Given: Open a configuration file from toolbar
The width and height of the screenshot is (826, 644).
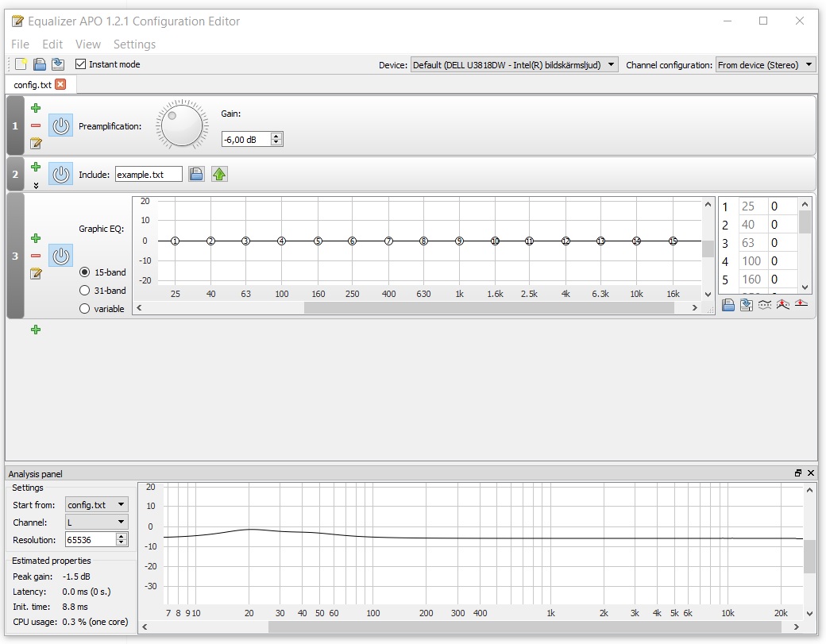Looking at the screenshot, I should point(40,64).
